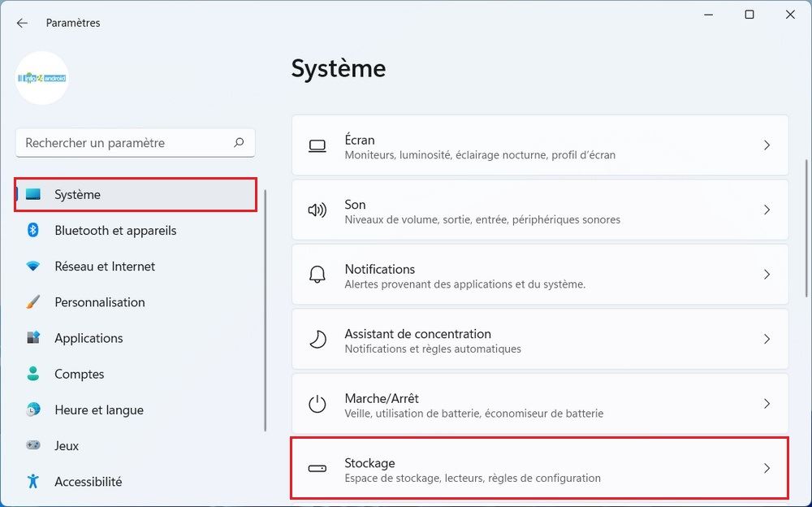Viewport: 812px width, 507px height.
Task: Click the back arrow in the title bar
Action: click(x=22, y=23)
